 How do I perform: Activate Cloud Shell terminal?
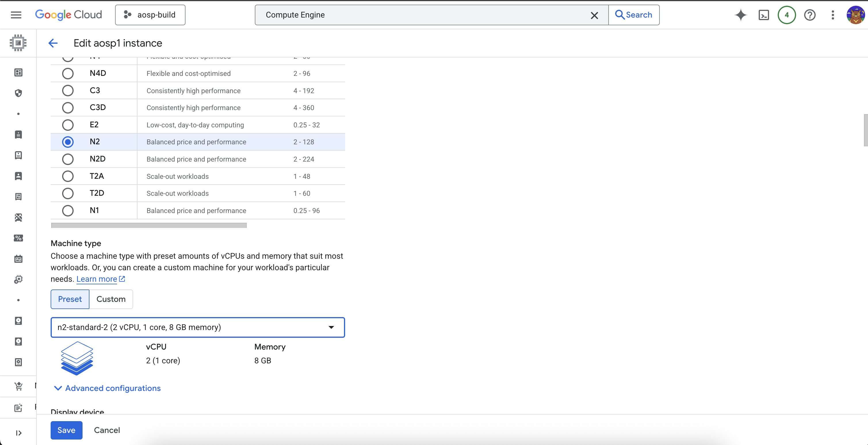764,15
